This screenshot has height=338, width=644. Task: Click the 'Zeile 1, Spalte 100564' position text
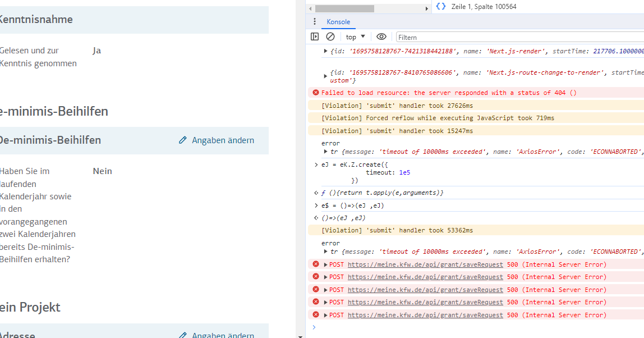pos(484,7)
